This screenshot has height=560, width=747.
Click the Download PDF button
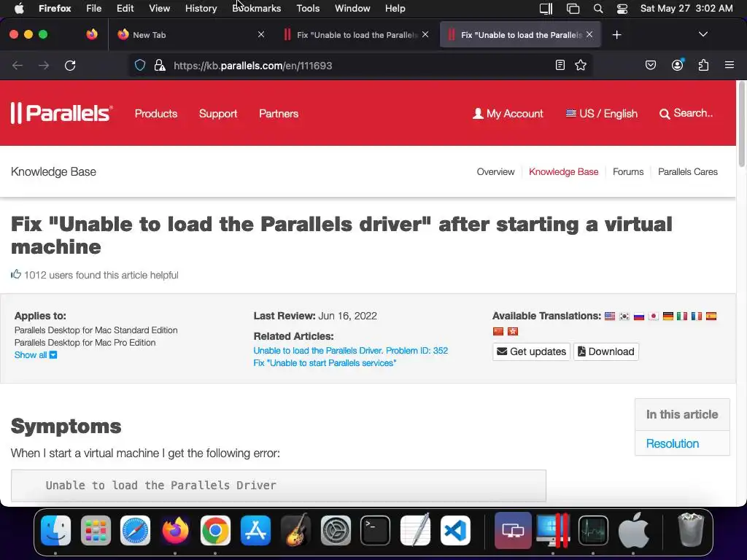[x=606, y=351]
